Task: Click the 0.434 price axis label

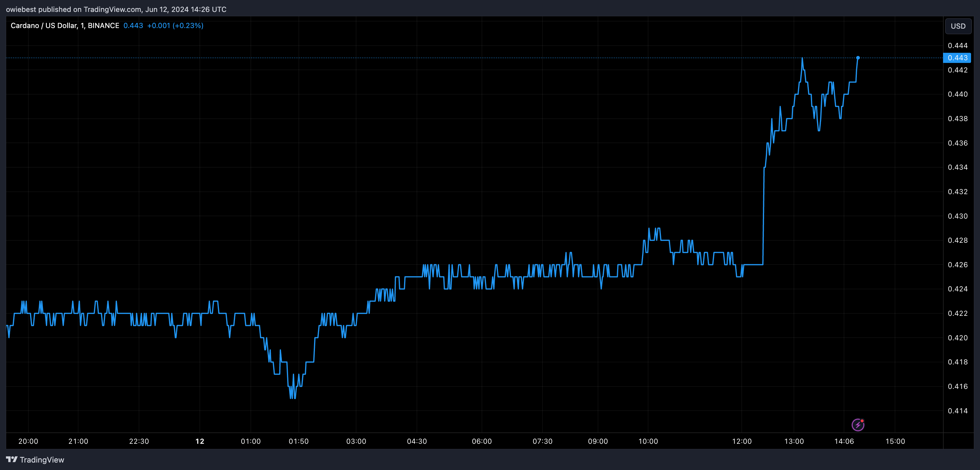Action: [958, 167]
